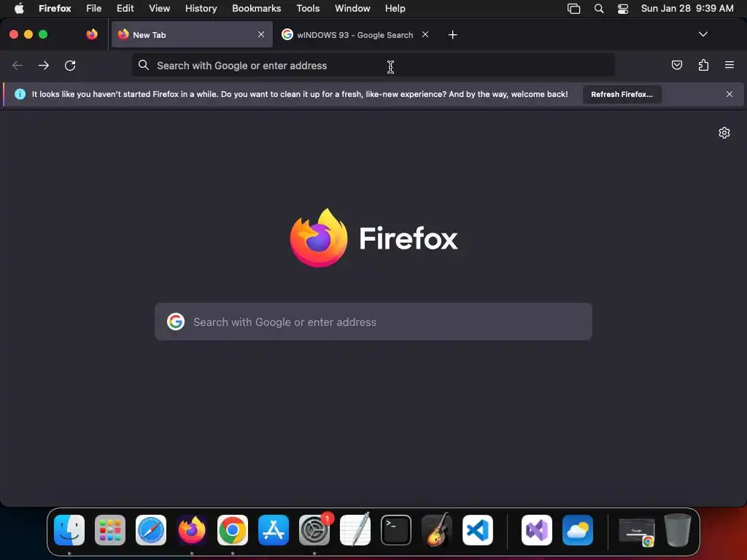This screenshot has width=747, height=560.
Task: Open the Extensions puzzle icon
Action: pos(703,65)
